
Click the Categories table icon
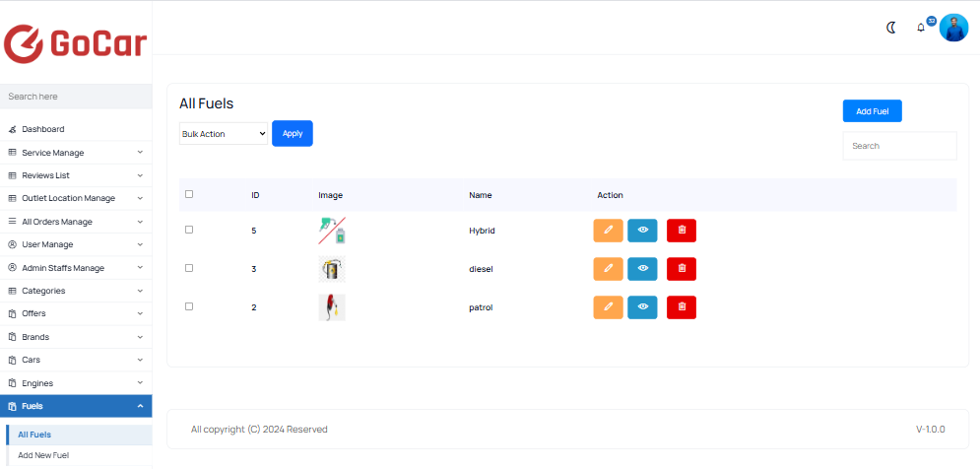pos(12,291)
